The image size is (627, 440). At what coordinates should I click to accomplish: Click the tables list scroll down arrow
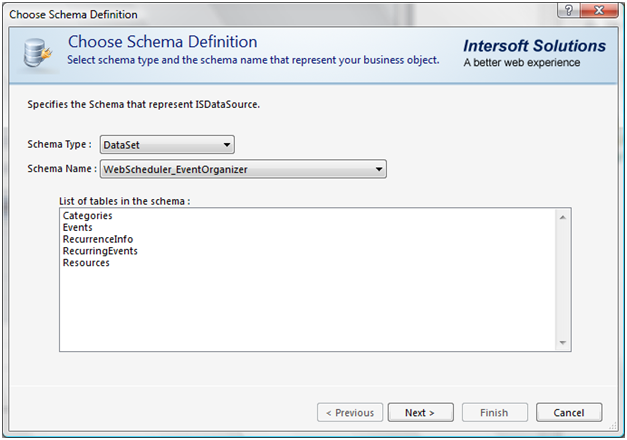pos(563,343)
